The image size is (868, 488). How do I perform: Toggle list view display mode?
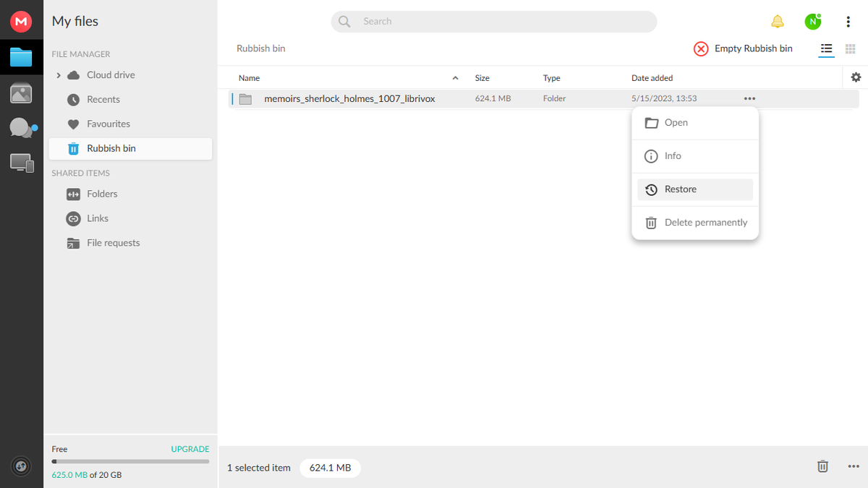(x=826, y=48)
